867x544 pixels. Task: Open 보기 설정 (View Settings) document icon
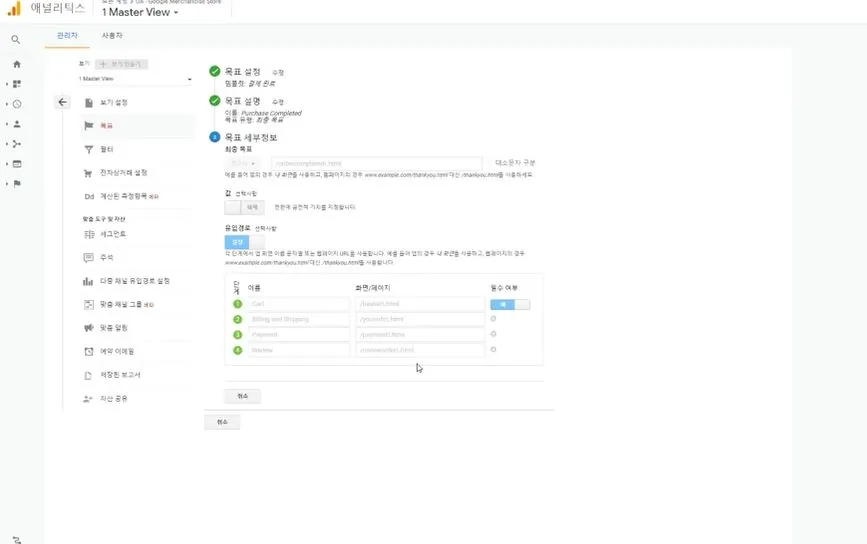pos(88,103)
